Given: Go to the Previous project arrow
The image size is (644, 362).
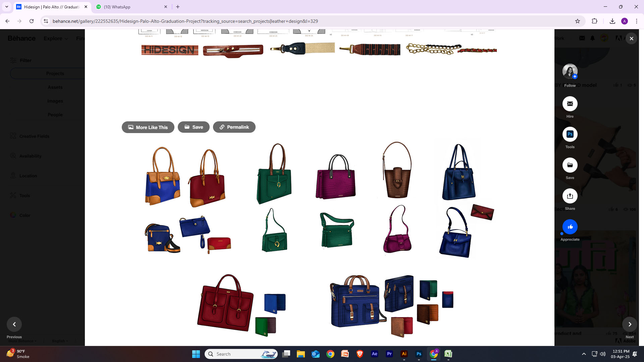Looking at the screenshot, I should click(14, 324).
